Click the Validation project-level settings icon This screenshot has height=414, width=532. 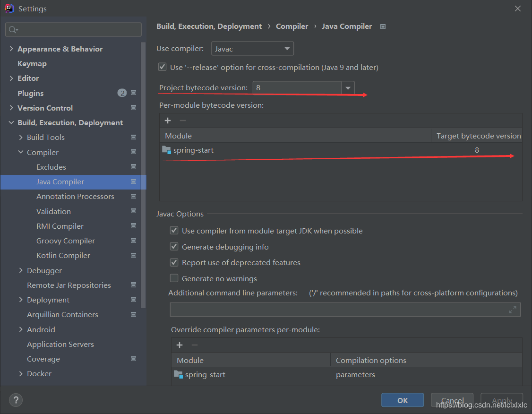click(133, 211)
